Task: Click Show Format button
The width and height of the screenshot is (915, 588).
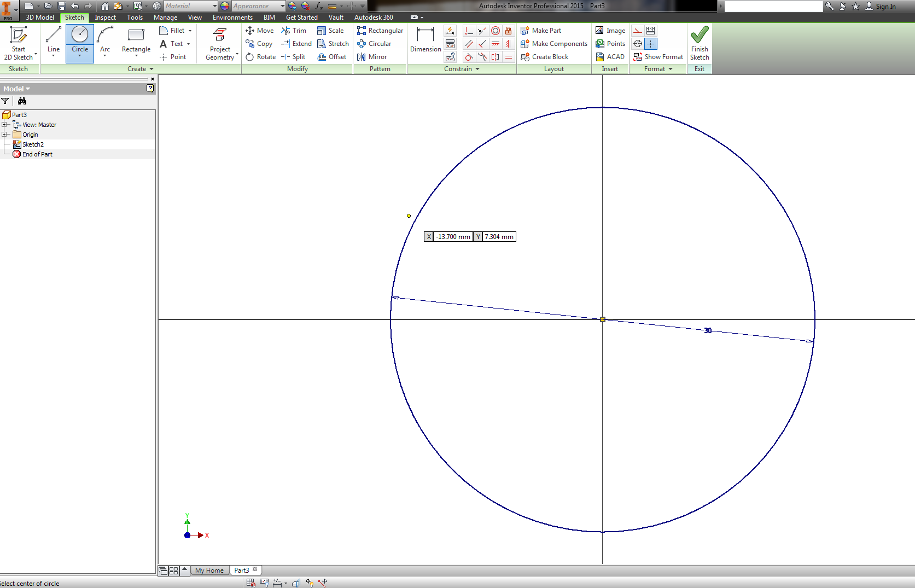Action: tap(658, 57)
